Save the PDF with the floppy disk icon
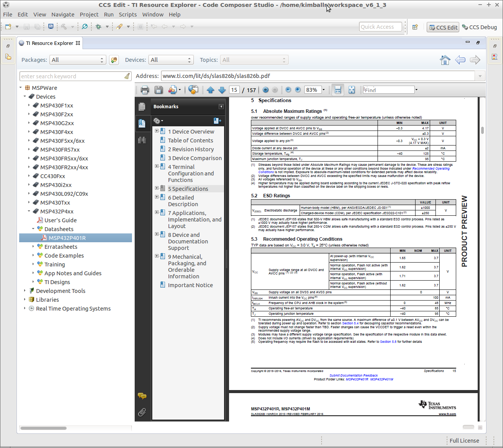Image resolution: width=503 pixels, height=448 pixels. point(158,90)
